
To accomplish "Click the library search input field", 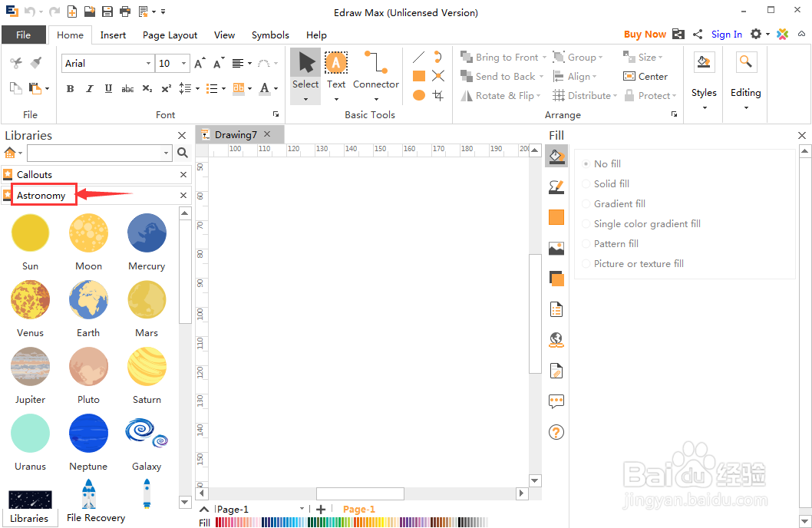I will pos(94,153).
